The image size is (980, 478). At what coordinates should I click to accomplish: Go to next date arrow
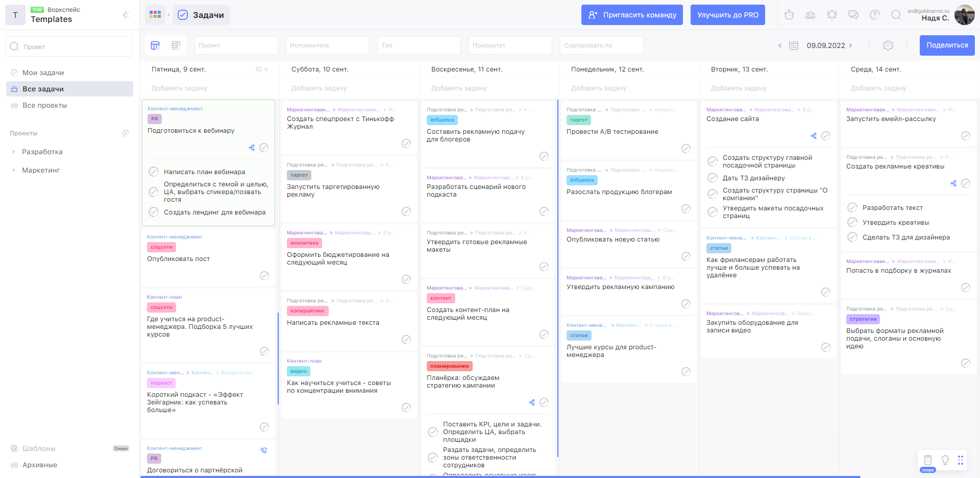tap(851, 45)
